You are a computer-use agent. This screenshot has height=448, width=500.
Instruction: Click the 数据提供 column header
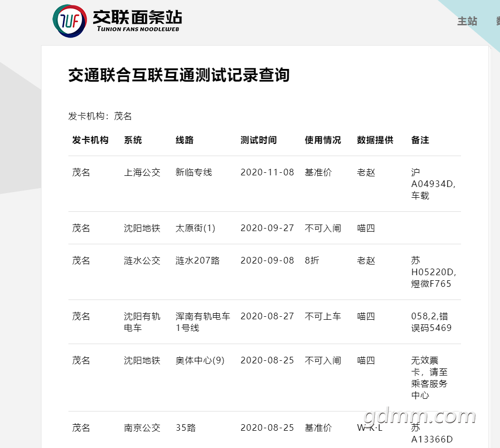pyautogui.click(x=375, y=140)
